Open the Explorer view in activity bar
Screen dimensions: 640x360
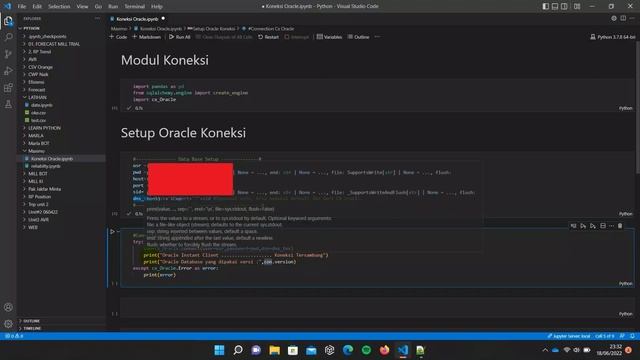pyautogui.click(x=8, y=21)
